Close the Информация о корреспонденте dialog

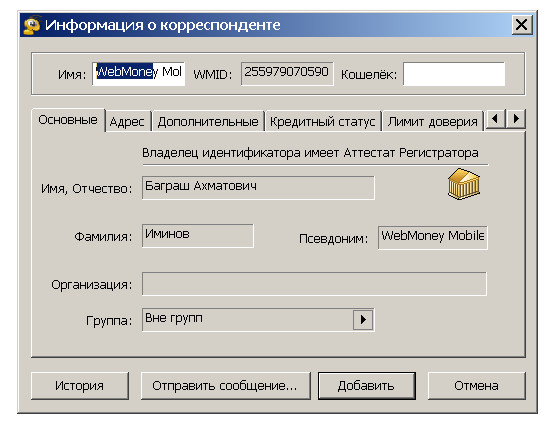point(522,25)
